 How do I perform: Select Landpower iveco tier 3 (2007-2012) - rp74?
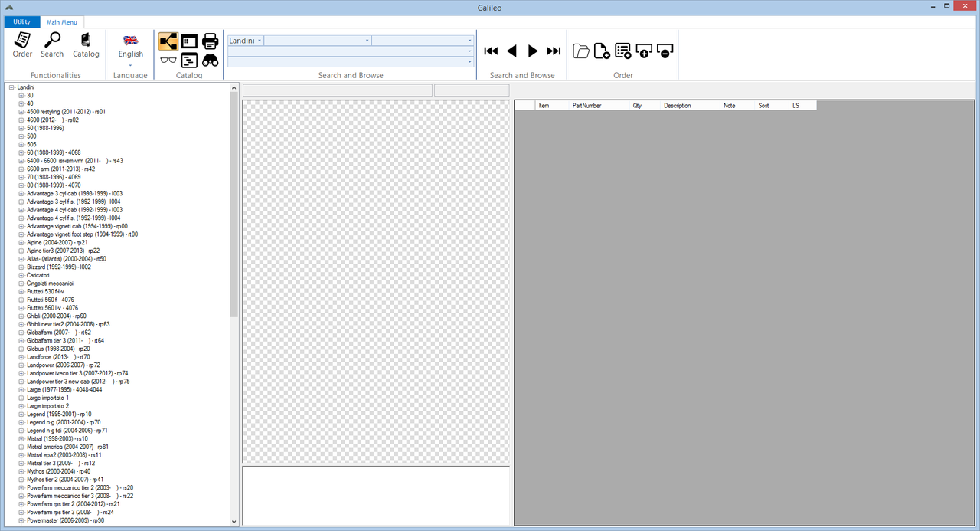click(x=77, y=373)
